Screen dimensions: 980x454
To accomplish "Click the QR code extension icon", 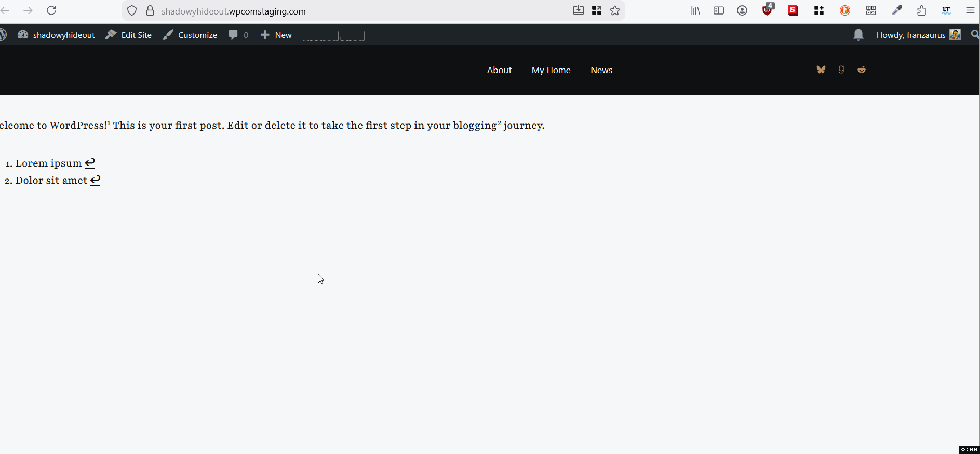I will tap(871, 10).
